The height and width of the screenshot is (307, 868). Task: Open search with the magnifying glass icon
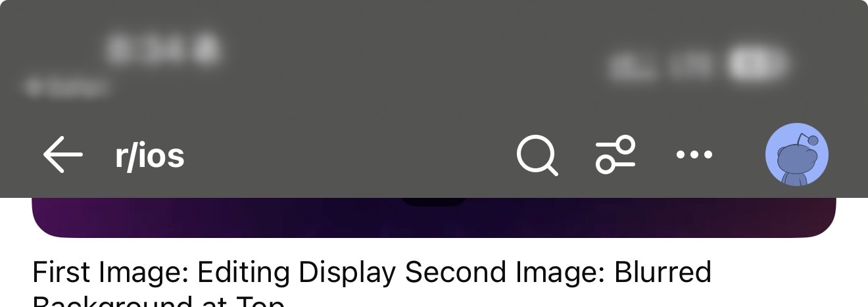[x=537, y=156]
